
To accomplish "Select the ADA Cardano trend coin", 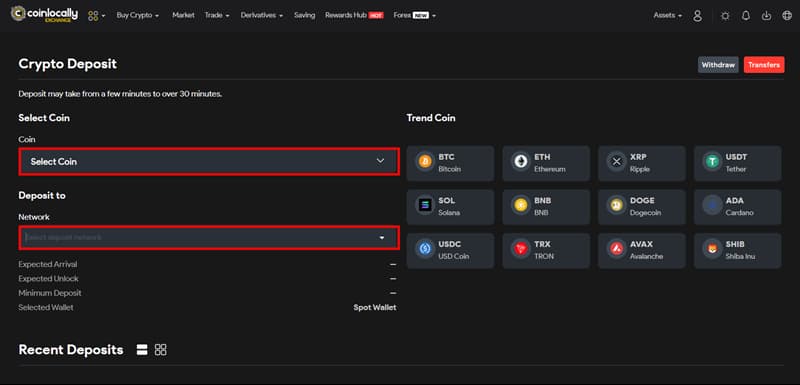I will 737,207.
